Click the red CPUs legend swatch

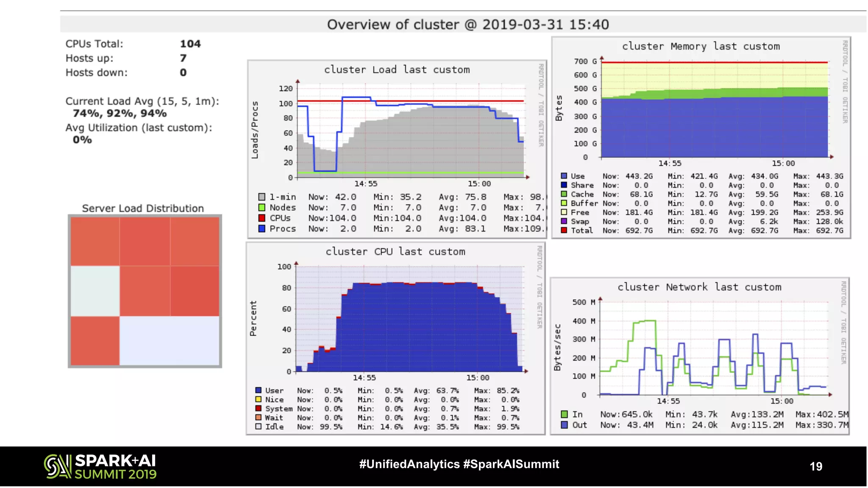coord(262,218)
